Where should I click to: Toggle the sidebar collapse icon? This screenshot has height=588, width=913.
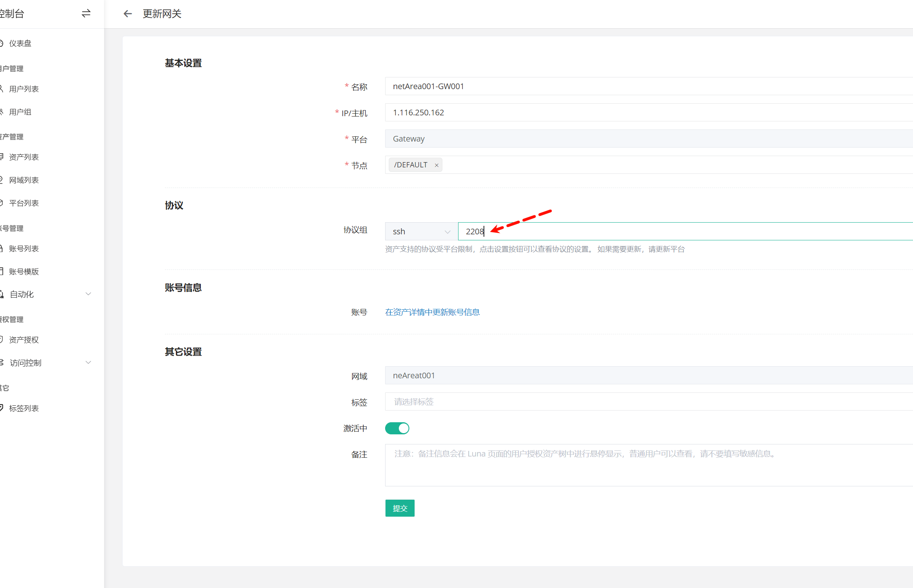86,14
